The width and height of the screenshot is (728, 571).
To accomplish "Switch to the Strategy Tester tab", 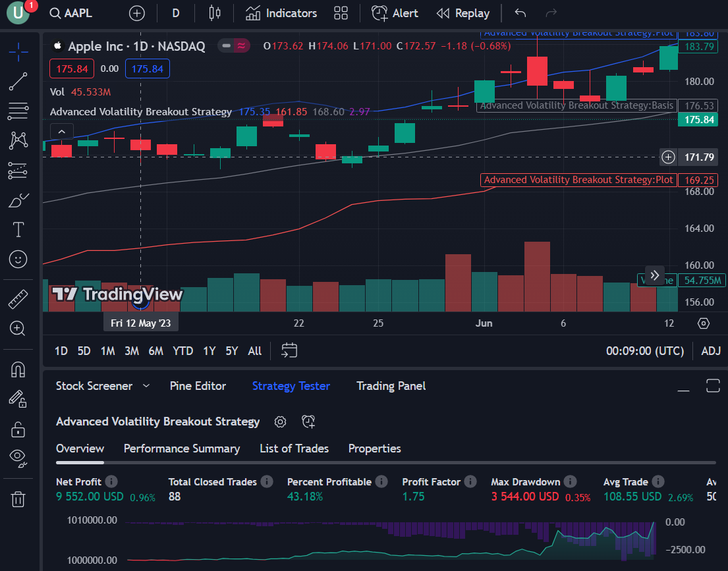I will [291, 386].
